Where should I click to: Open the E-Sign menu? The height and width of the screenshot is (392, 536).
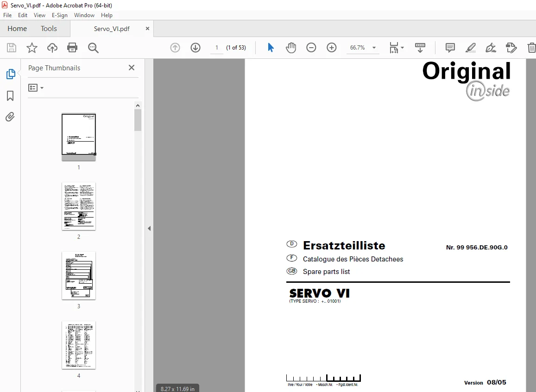tap(59, 15)
